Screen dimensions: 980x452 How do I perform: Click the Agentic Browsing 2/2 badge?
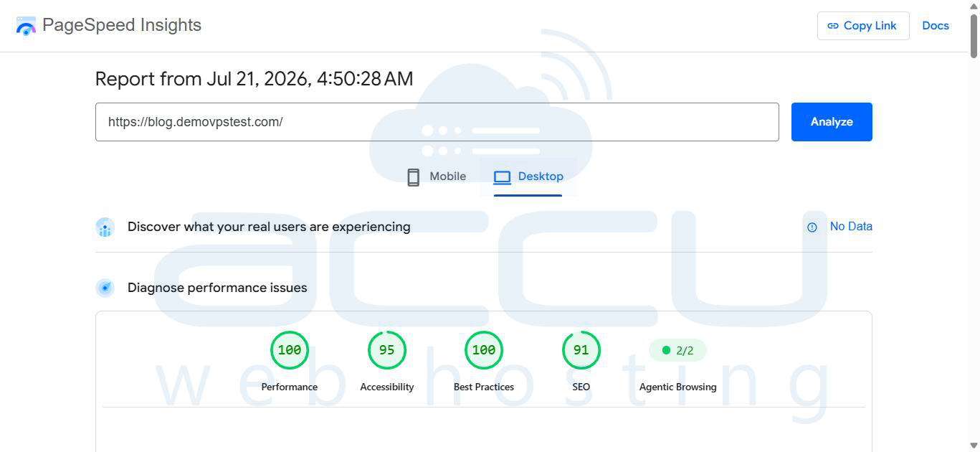677,351
